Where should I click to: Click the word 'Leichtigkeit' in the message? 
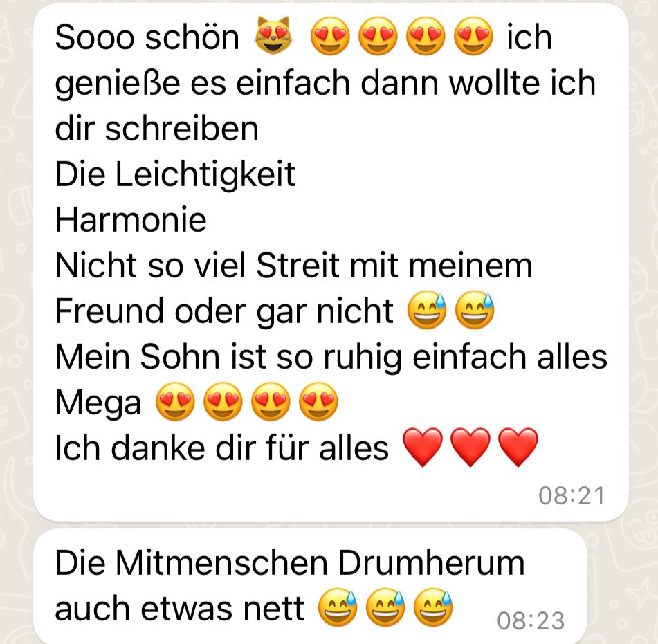(x=205, y=174)
